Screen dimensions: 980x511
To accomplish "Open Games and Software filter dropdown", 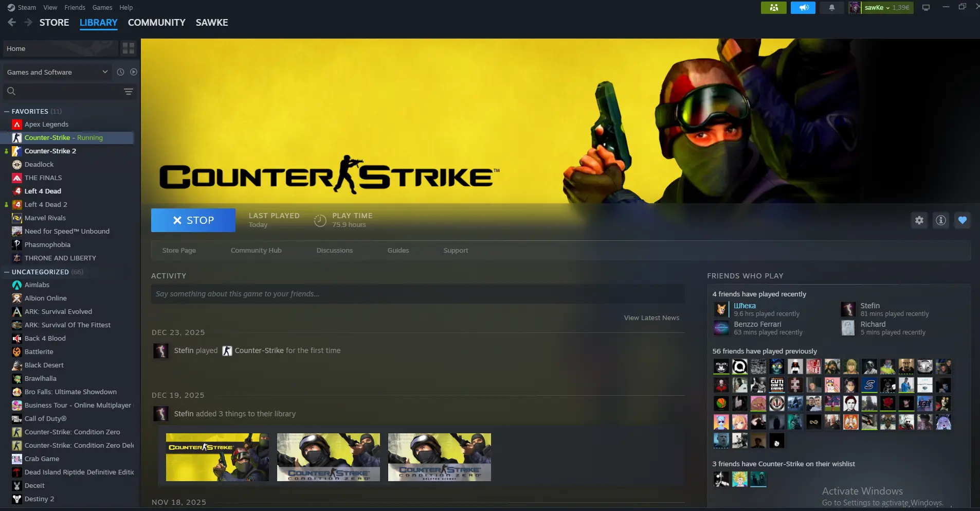I will 58,72.
